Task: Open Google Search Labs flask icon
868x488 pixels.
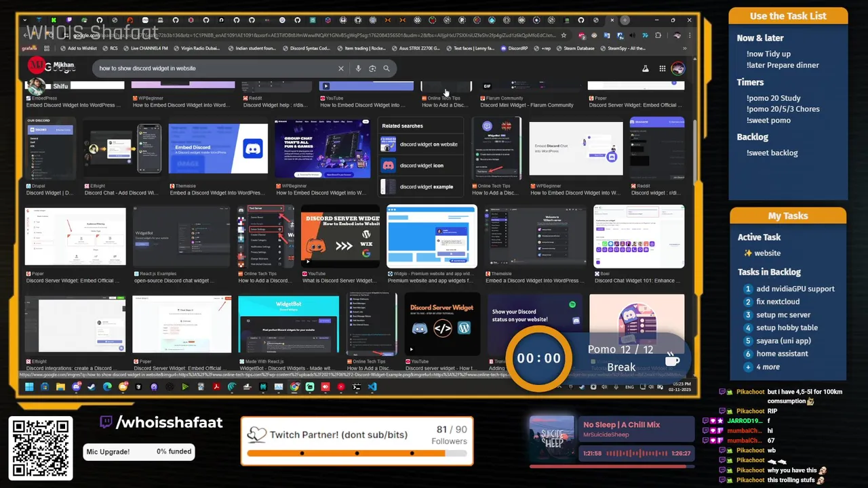Action: pyautogui.click(x=645, y=68)
